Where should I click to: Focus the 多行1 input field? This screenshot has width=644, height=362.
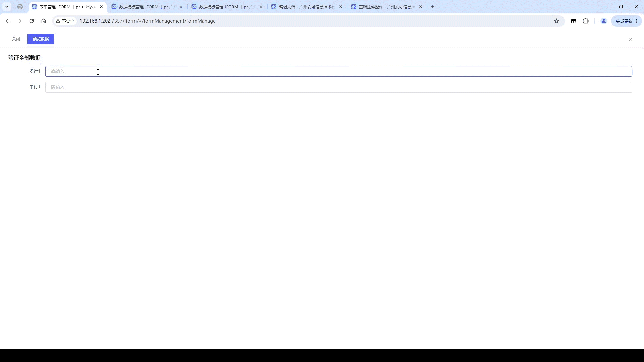338,71
